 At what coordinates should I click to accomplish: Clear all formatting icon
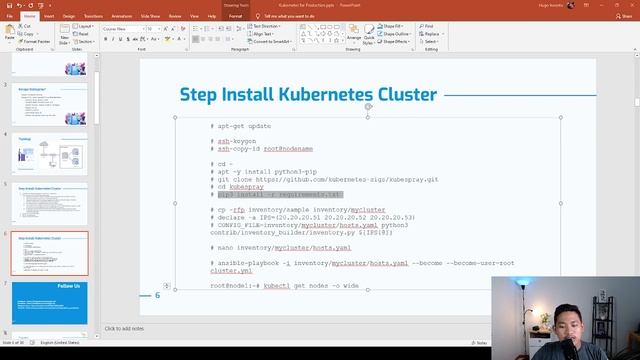tap(183, 29)
